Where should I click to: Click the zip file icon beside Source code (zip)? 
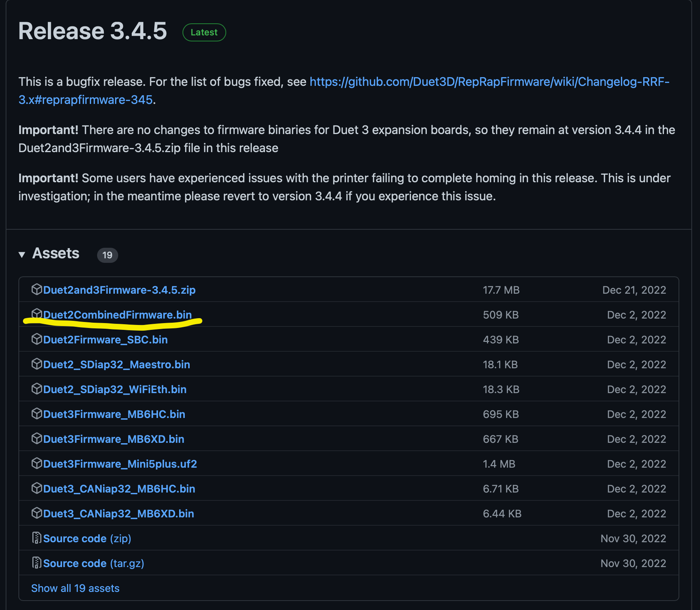pyautogui.click(x=37, y=538)
